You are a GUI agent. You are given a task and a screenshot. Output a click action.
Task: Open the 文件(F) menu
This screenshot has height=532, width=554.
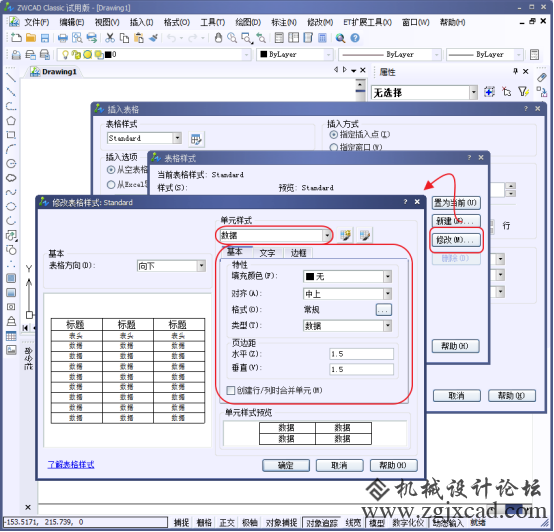click(x=36, y=22)
